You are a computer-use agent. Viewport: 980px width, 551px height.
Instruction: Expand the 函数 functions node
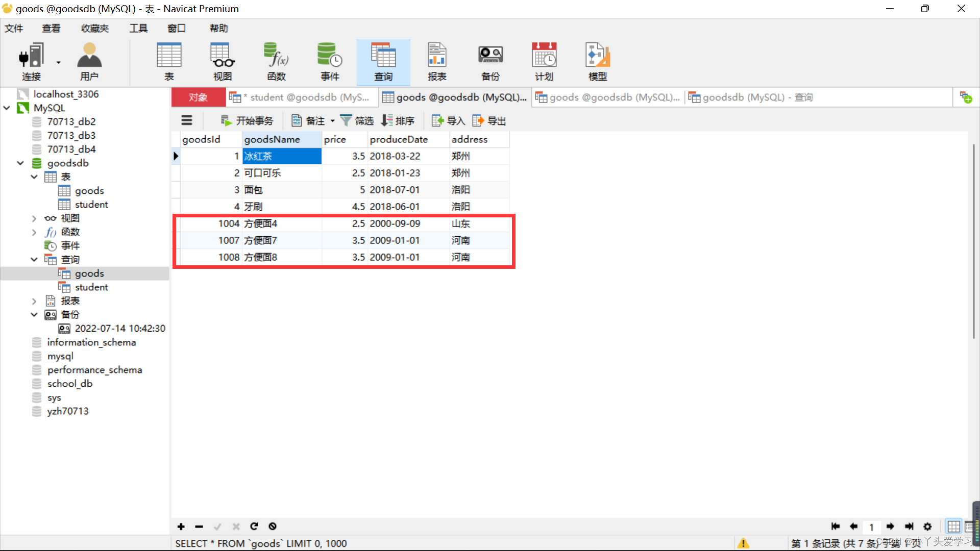tap(34, 232)
